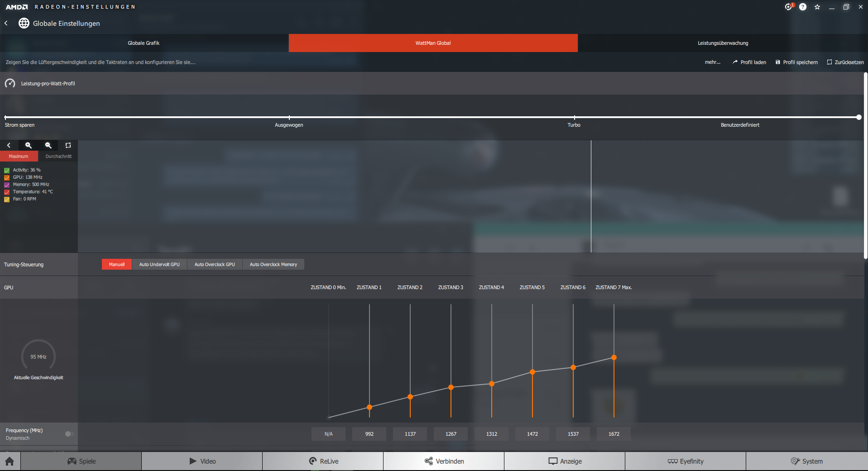868x471 pixels.
Task: Click the 1472 frequency field
Action: (x=532, y=434)
